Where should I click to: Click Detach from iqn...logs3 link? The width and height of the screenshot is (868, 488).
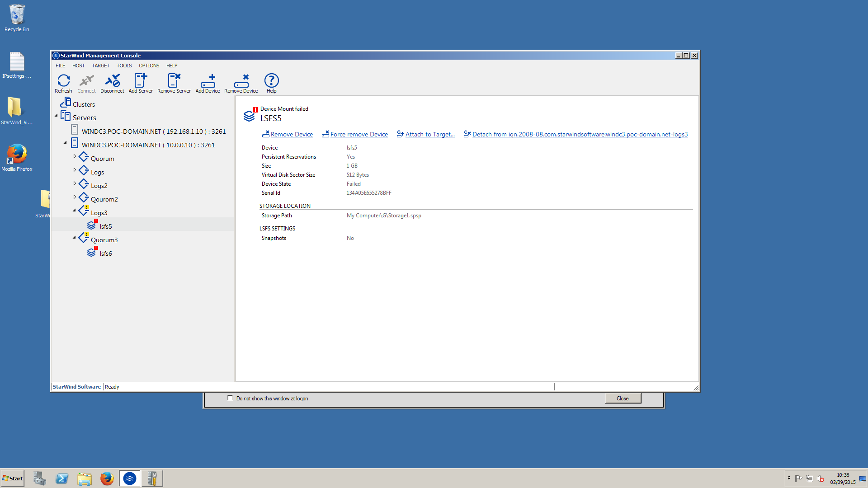580,134
